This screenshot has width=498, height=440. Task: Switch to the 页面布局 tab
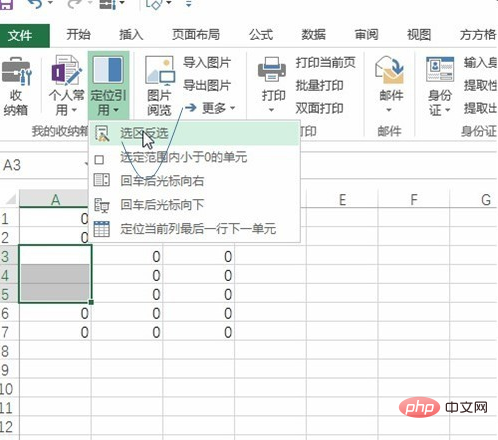[x=196, y=35]
